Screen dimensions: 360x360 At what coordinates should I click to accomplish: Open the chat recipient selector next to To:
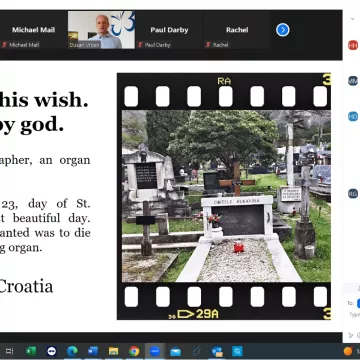[358, 303]
